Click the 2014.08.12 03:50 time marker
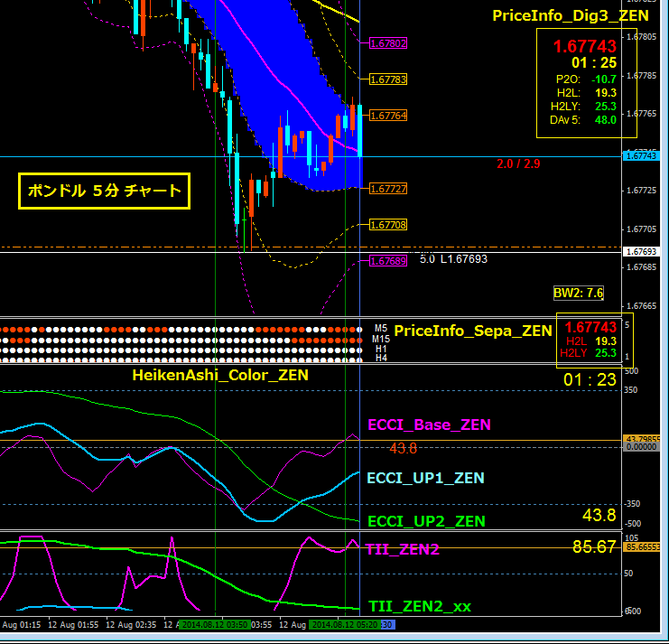 pos(215,625)
